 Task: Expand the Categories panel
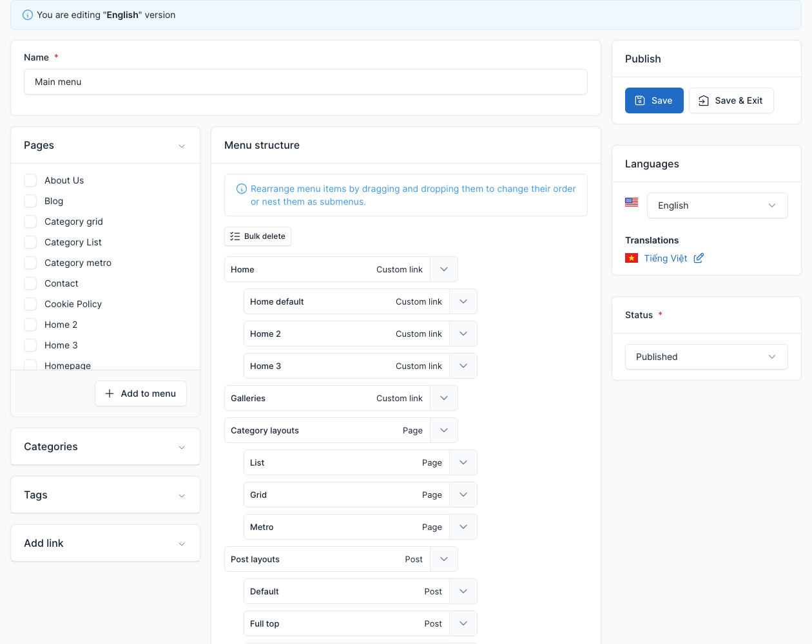[105, 446]
